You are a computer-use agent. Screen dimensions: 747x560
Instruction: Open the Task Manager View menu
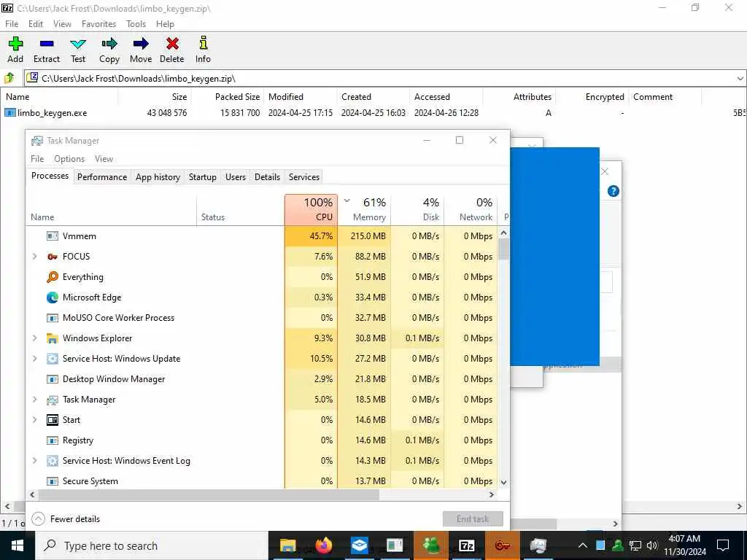pyautogui.click(x=104, y=159)
